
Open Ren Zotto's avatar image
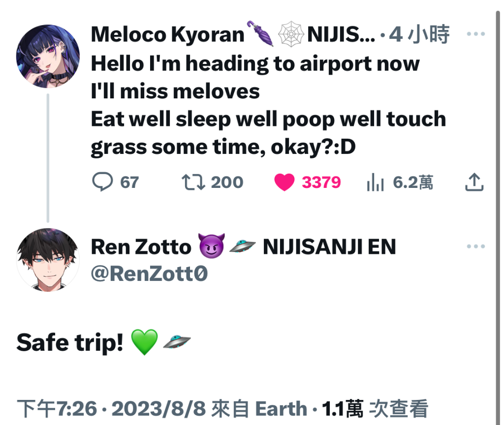coord(48,260)
